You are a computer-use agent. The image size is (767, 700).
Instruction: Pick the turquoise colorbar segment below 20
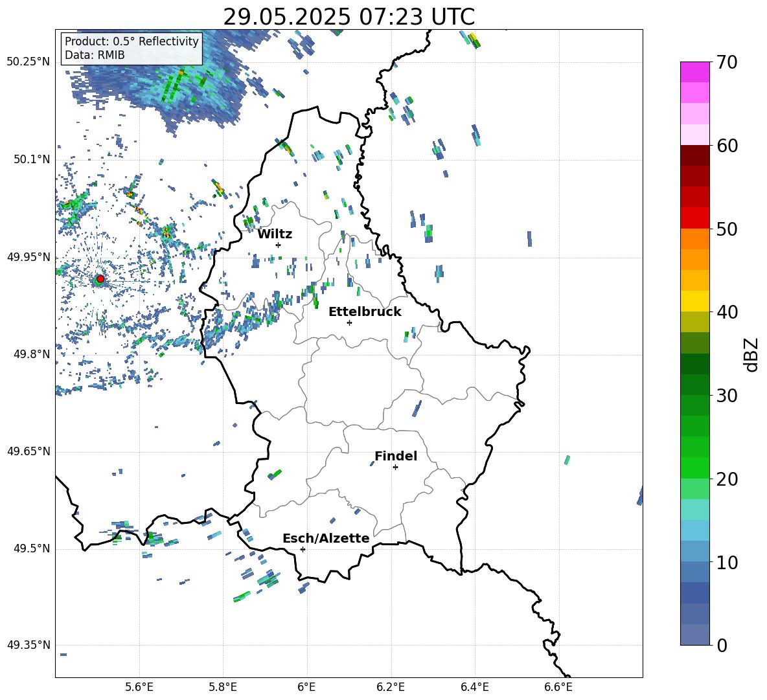click(x=695, y=510)
